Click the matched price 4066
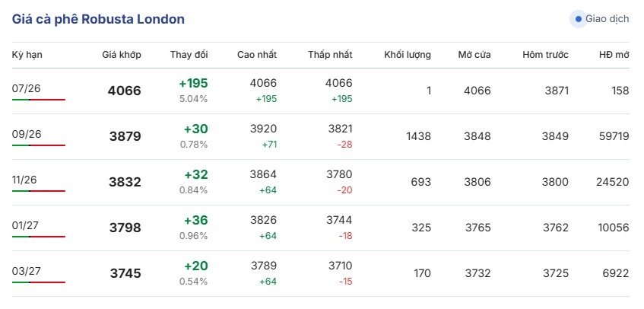The image size is (644, 309). [x=125, y=91]
